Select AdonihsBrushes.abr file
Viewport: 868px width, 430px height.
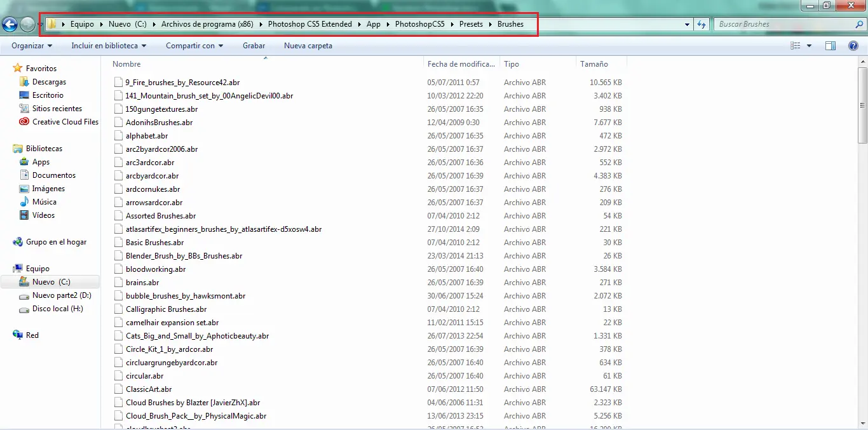point(159,123)
